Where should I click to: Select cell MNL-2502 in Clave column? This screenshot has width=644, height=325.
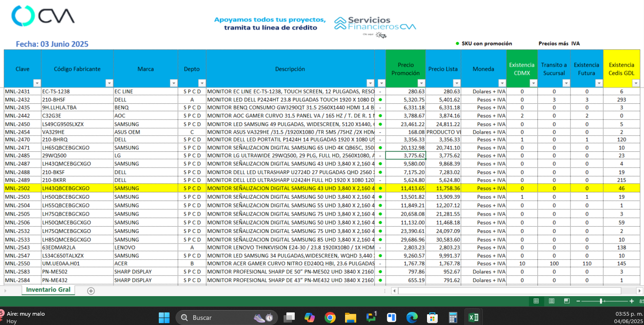click(x=22, y=188)
